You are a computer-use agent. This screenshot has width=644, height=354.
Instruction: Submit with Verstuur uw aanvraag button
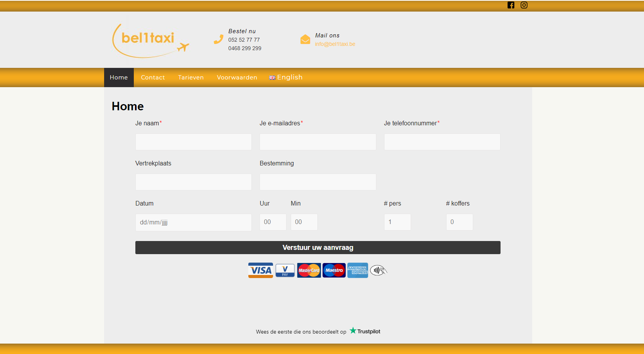coord(318,248)
